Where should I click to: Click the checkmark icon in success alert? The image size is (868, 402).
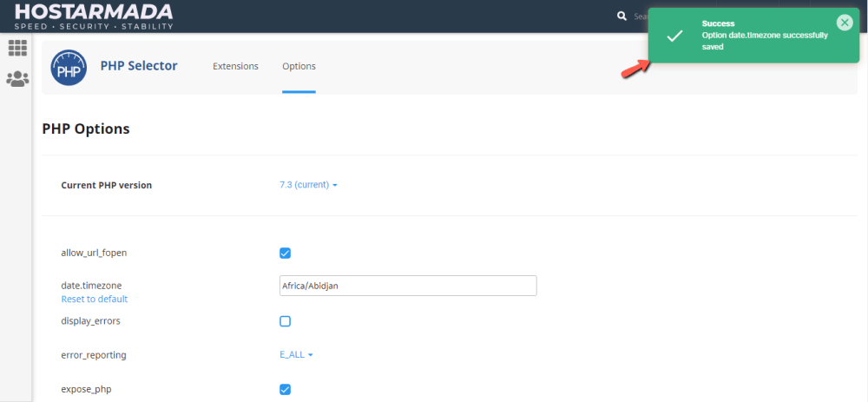[x=674, y=36]
